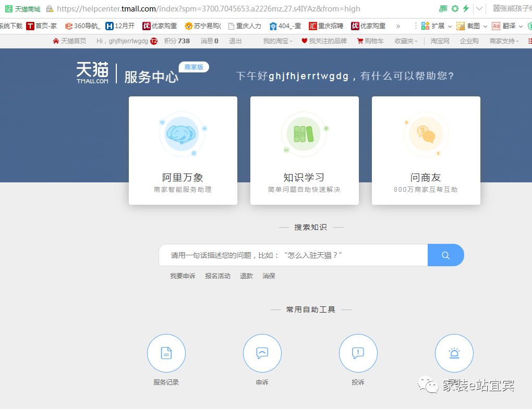
Task: Click the 截图 screenshot toolbar item
Action: (x=468, y=26)
